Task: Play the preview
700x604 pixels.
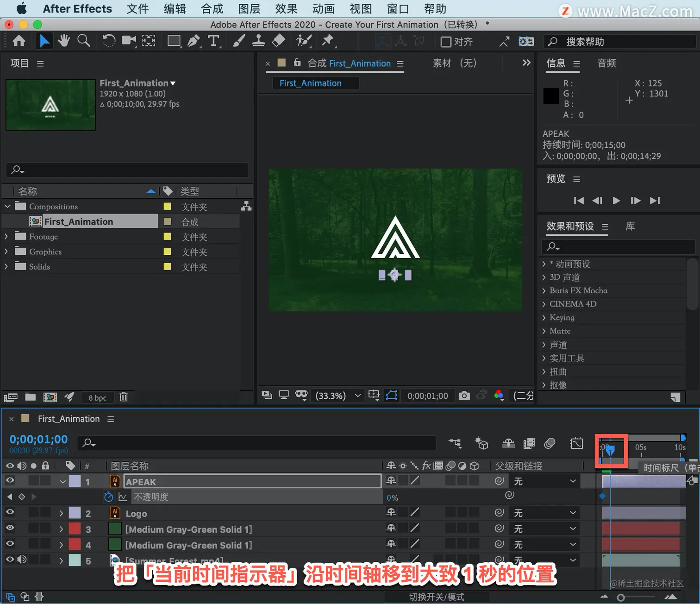Action: 616,201
